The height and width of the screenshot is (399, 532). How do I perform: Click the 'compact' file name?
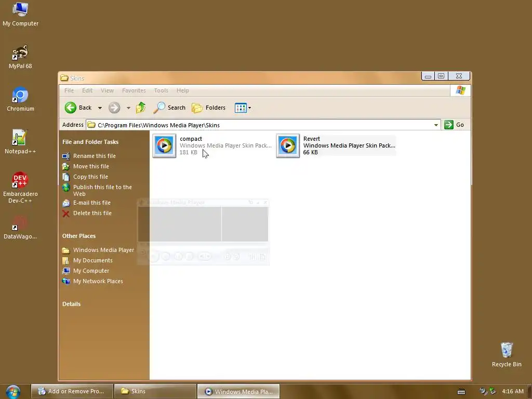tap(191, 139)
